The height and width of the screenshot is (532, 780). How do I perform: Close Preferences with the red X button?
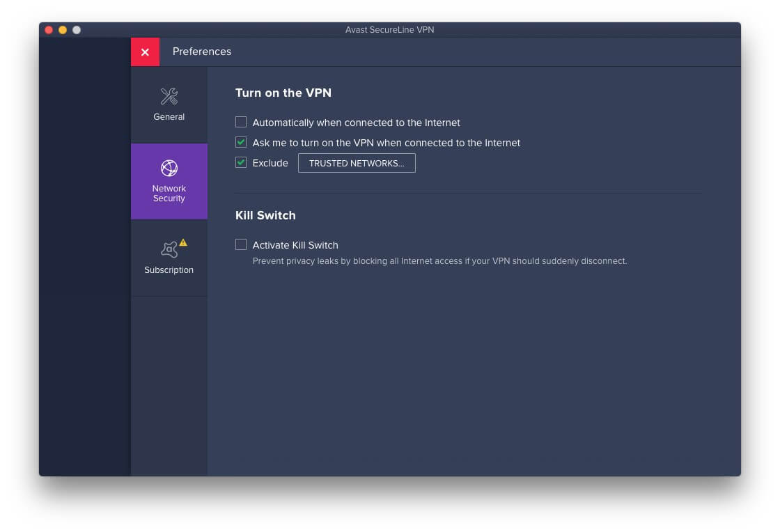[145, 52]
